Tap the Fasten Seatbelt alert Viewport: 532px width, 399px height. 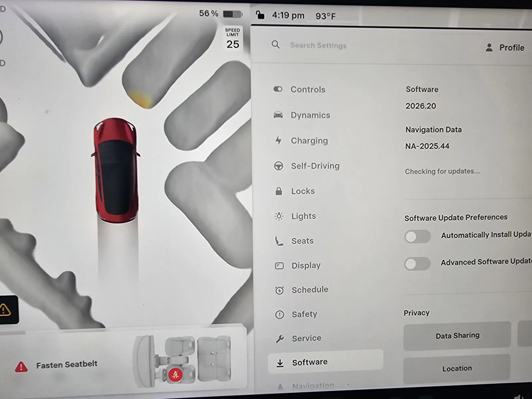[67, 365]
